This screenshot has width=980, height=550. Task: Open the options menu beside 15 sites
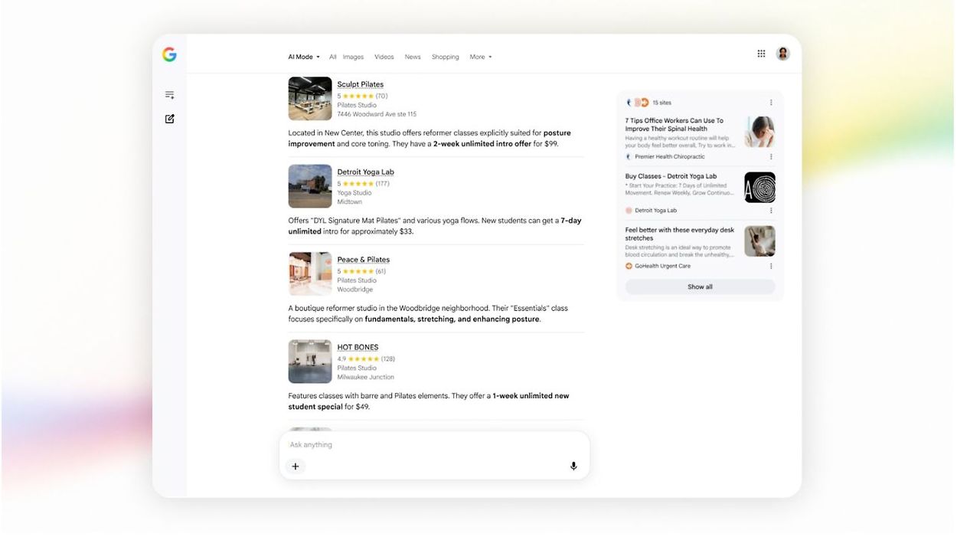(x=771, y=103)
